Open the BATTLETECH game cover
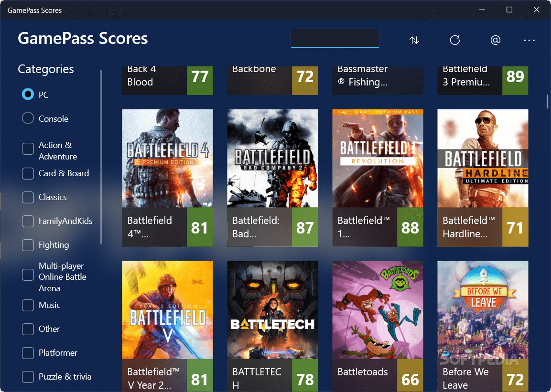The image size is (551, 392). click(272, 310)
